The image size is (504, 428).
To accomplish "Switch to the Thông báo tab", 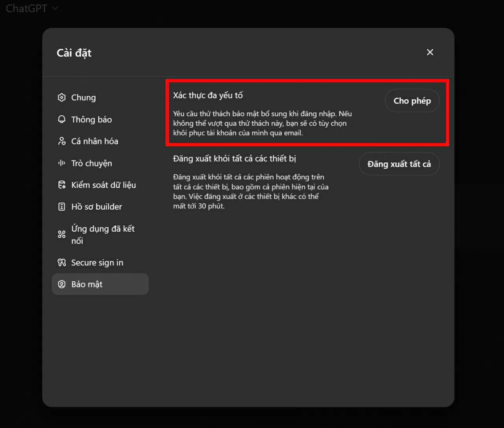I will click(91, 119).
